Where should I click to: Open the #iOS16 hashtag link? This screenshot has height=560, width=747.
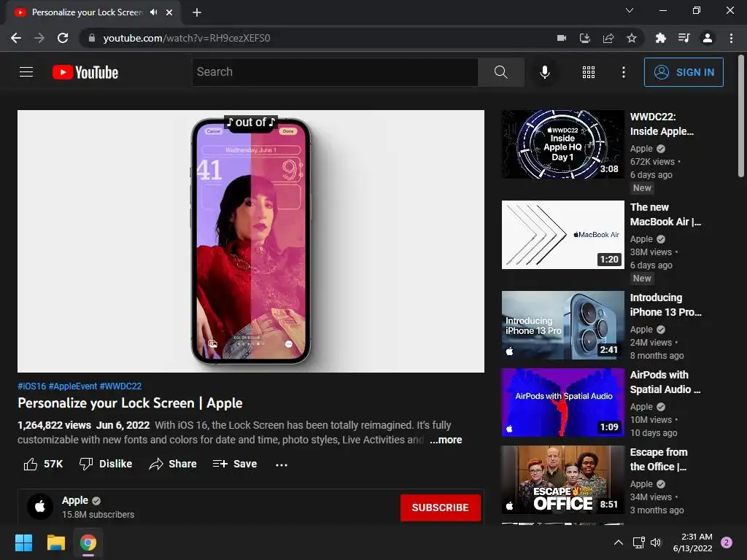(32, 386)
